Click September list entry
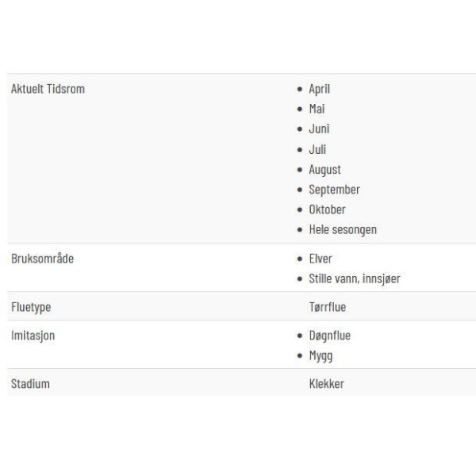Image resolution: width=476 pixels, height=476 pixels. (x=335, y=190)
